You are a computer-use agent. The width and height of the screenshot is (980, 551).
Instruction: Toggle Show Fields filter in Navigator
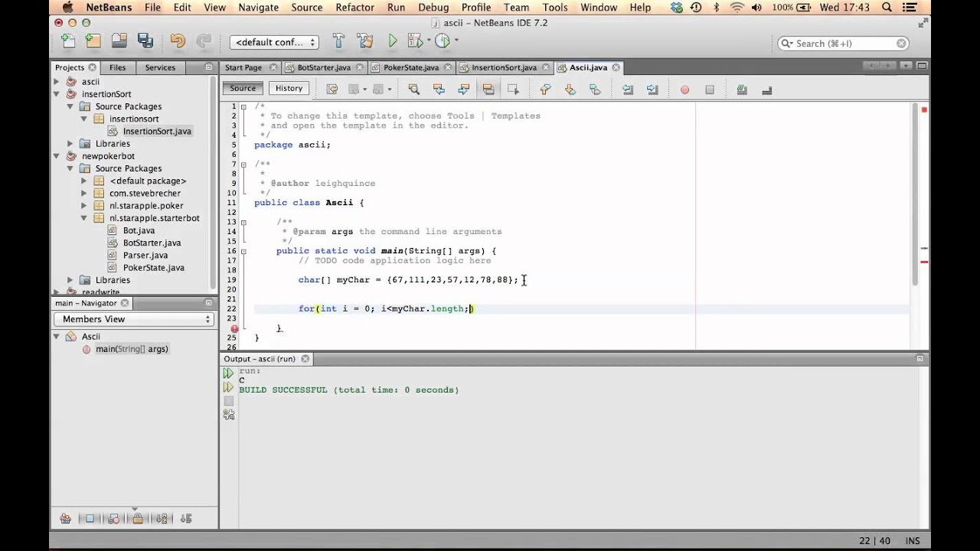point(90,518)
